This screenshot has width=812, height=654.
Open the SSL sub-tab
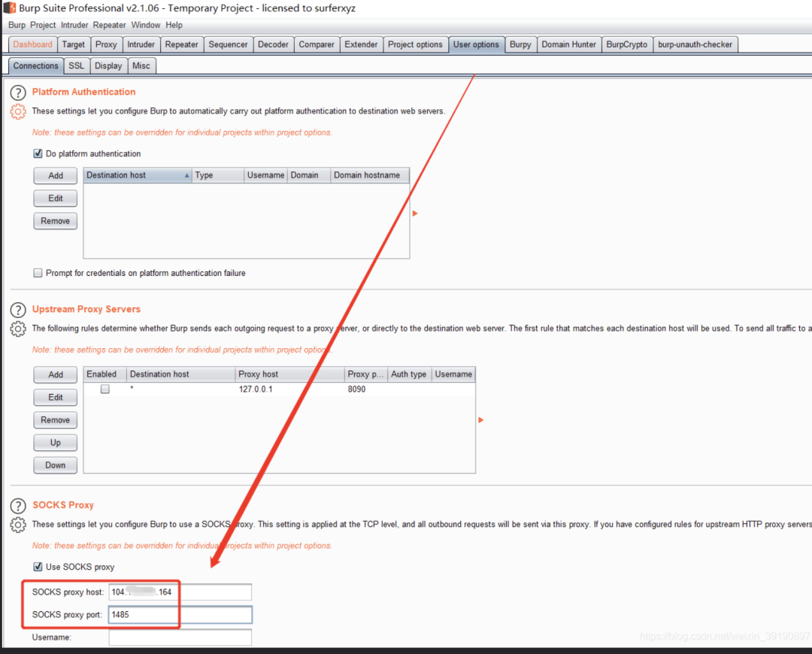[x=76, y=65]
